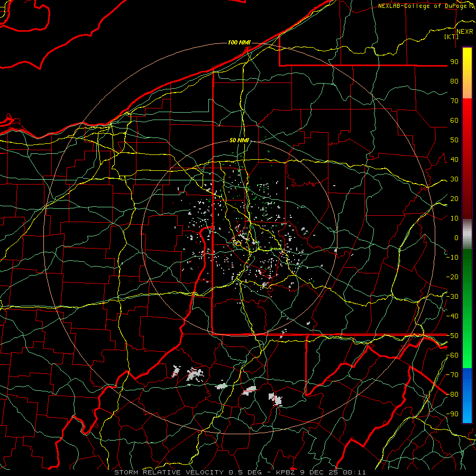Click the positive 20 value on velocity scale
Image resolution: width=476 pixels, height=476 pixels.
(x=454, y=198)
